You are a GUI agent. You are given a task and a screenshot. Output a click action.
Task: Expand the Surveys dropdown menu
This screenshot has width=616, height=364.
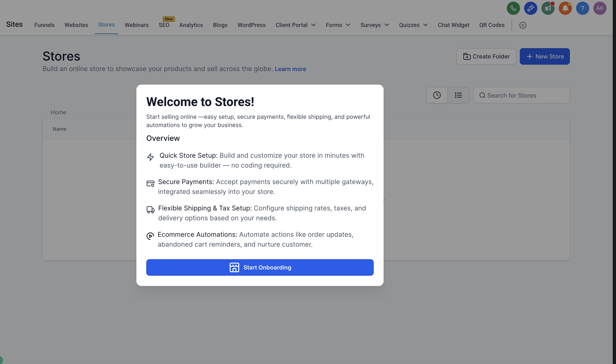(x=375, y=25)
